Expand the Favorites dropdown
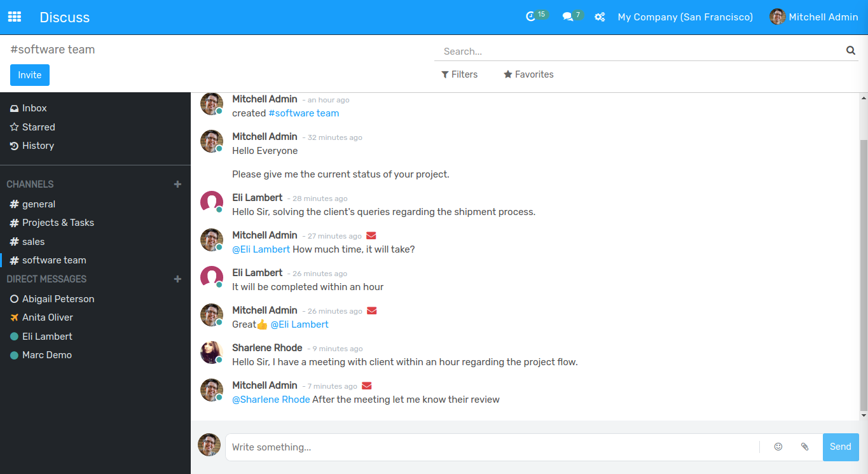The width and height of the screenshot is (868, 474). pyautogui.click(x=528, y=74)
